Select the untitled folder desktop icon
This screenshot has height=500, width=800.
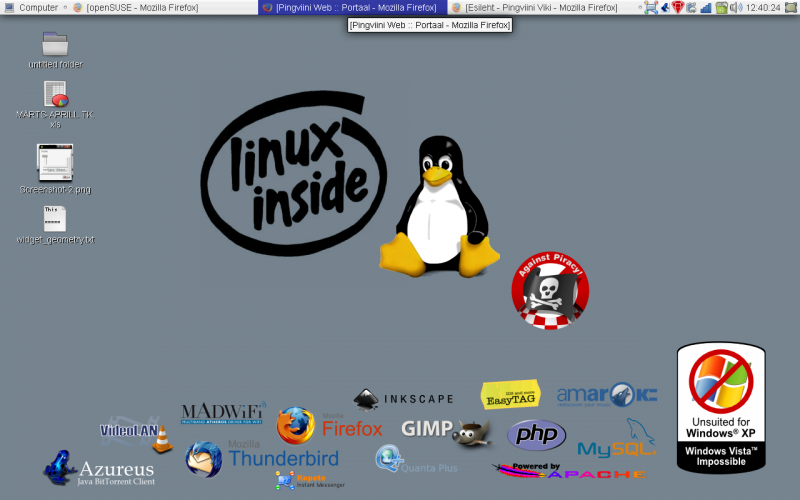(55, 50)
